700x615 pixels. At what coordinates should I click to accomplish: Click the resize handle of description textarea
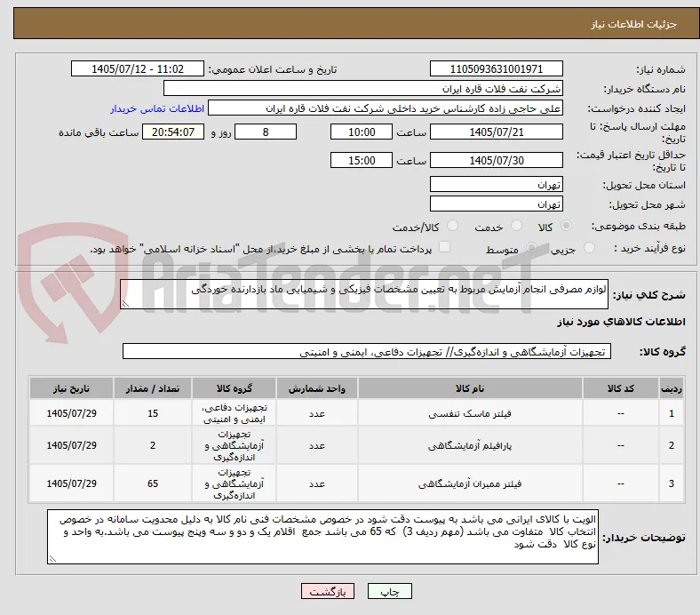point(125,304)
